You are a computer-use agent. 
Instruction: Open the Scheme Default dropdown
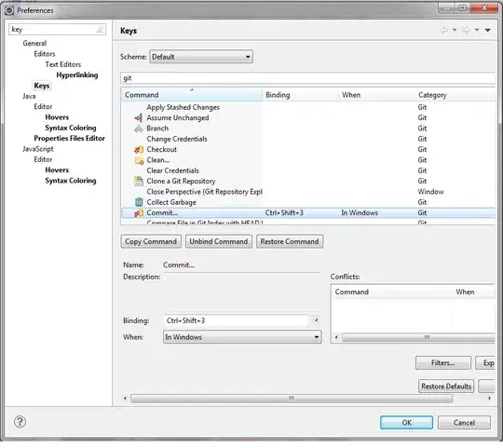point(201,57)
